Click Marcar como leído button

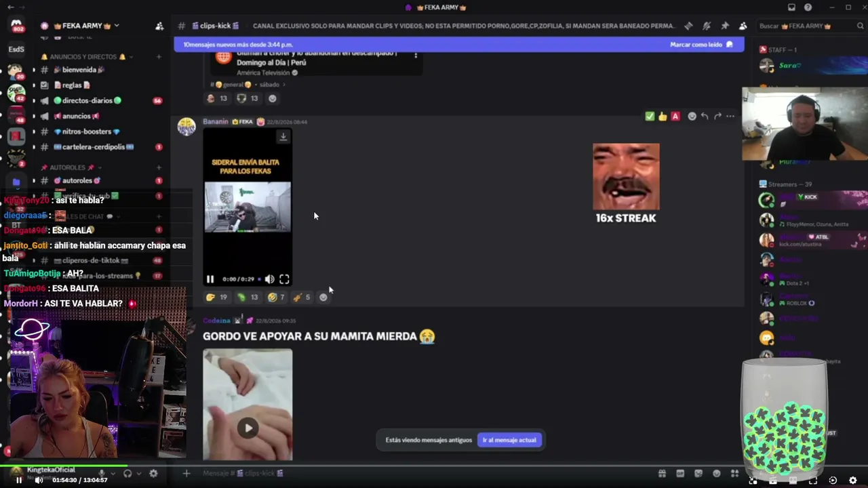pos(701,45)
